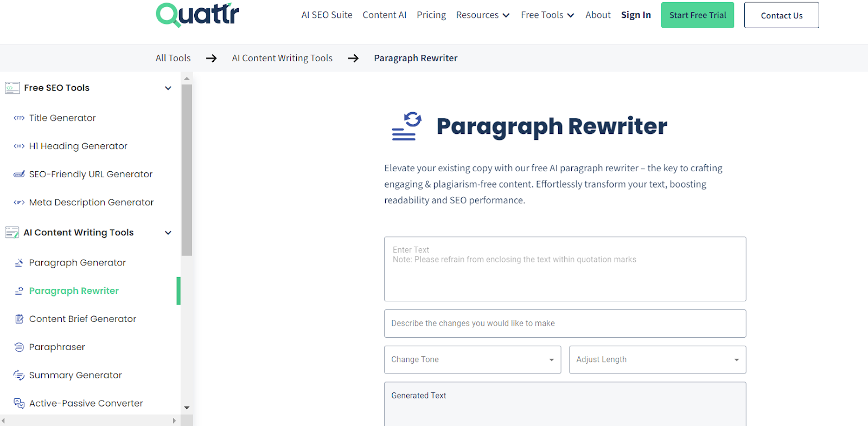
Task: Open the Resources dropdown menu
Action: click(x=483, y=15)
